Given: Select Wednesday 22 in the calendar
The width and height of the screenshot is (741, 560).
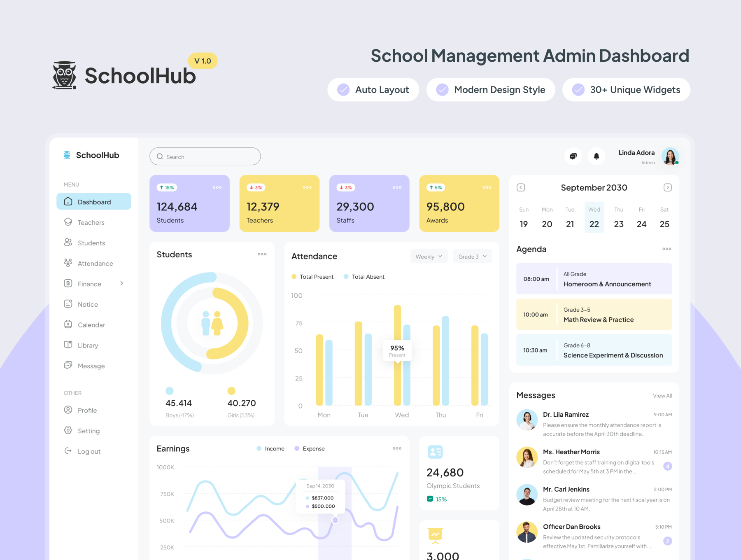Looking at the screenshot, I should click(x=594, y=217).
